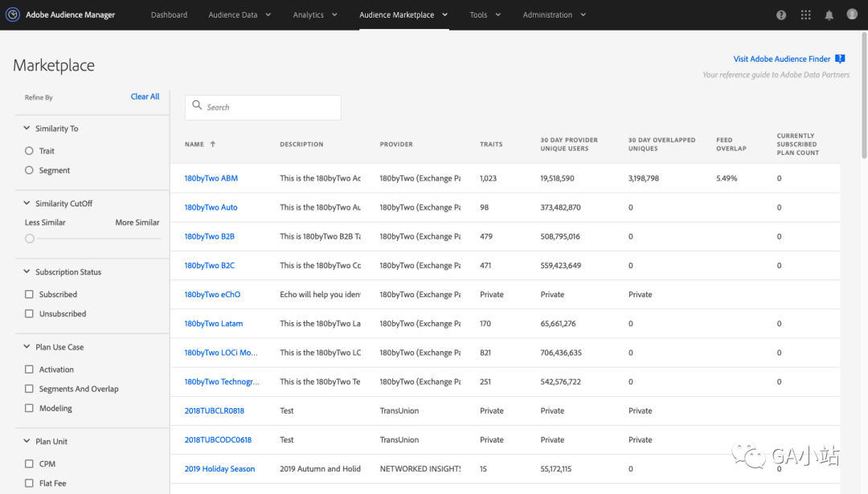Collapse the Plan Use Case section

pyautogui.click(x=27, y=346)
